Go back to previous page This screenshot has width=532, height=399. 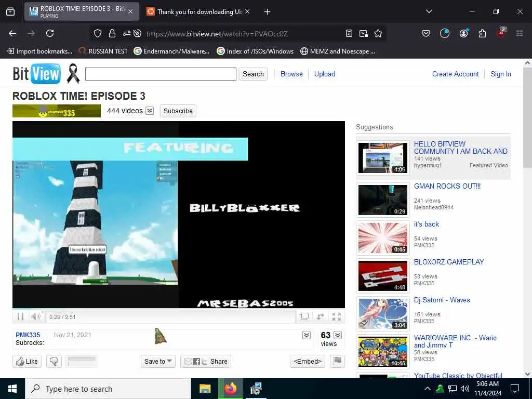coord(12,33)
